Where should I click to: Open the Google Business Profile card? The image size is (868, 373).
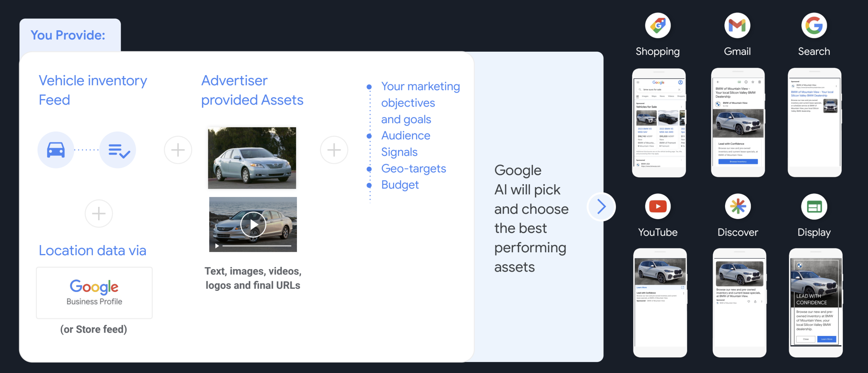94,292
